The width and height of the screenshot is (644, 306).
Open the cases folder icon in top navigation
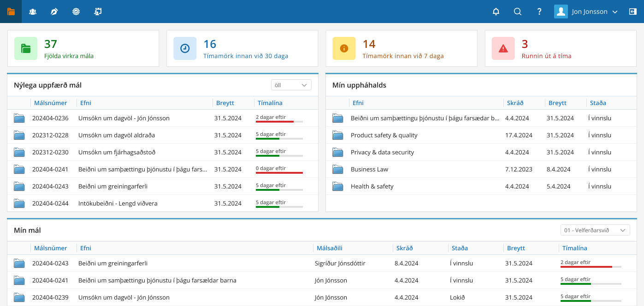(11, 12)
